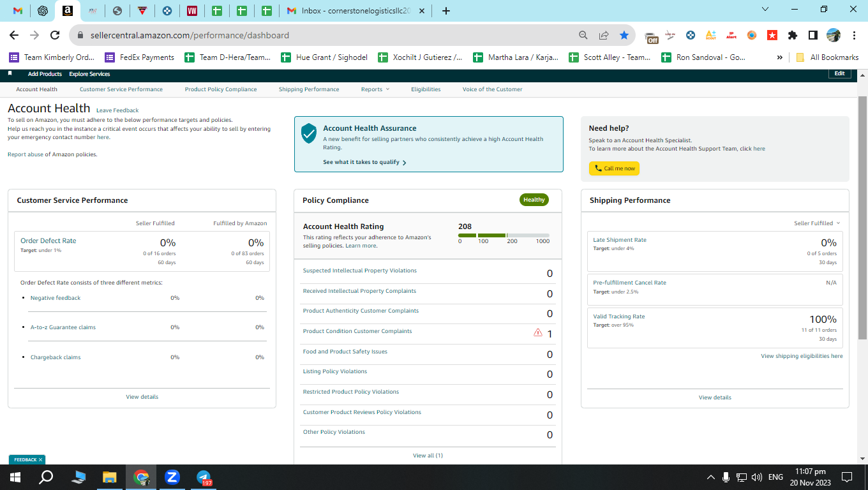Viewport: 868px width, 490px height.
Task: Click the Edit button in header
Action: point(840,73)
